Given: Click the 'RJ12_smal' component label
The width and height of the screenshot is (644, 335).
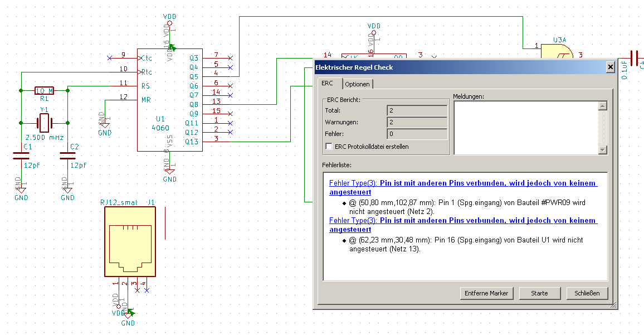Looking at the screenshot, I should tap(119, 203).
